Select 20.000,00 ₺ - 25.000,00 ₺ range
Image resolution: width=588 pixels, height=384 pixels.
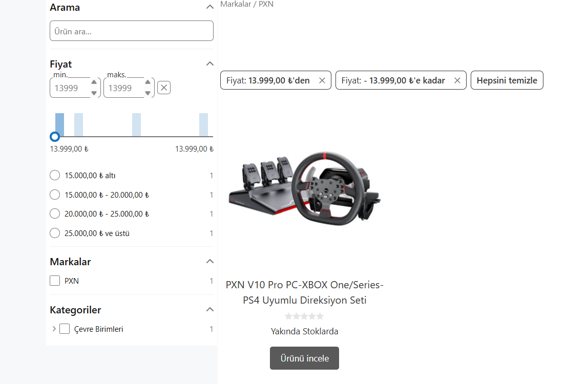55,214
